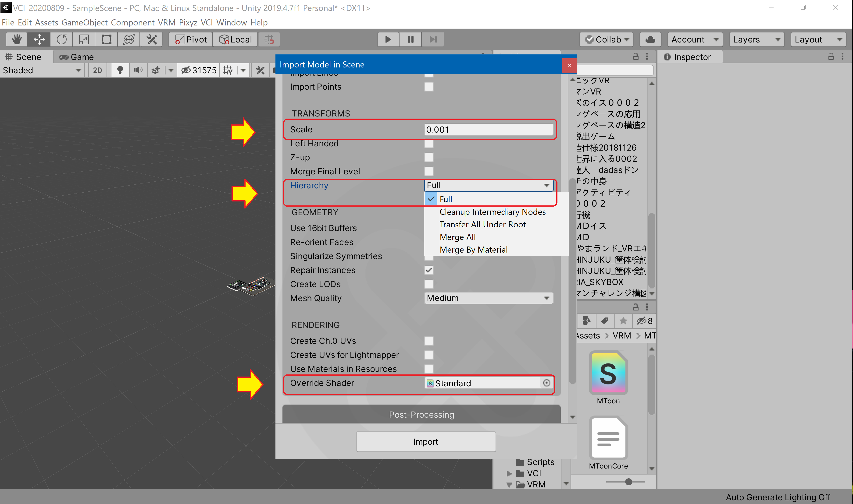Toggle scene grid visibility icon
Screen dimensions: 853x504
pyautogui.click(x=228, y=70)
